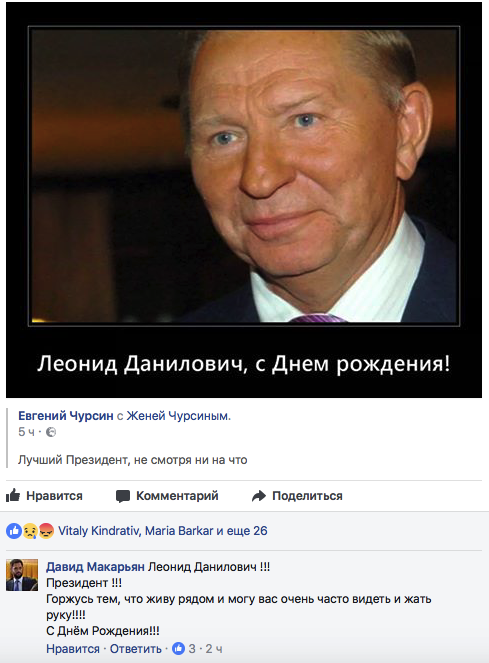Click the comment's 2 ч timestamp
The image size is (489, 663).
(x=214, y=649)
